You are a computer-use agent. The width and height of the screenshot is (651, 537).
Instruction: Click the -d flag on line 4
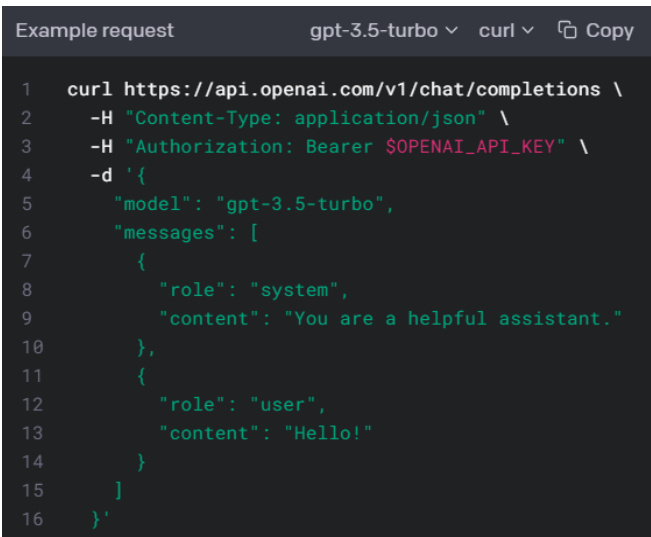click(100, 175)
